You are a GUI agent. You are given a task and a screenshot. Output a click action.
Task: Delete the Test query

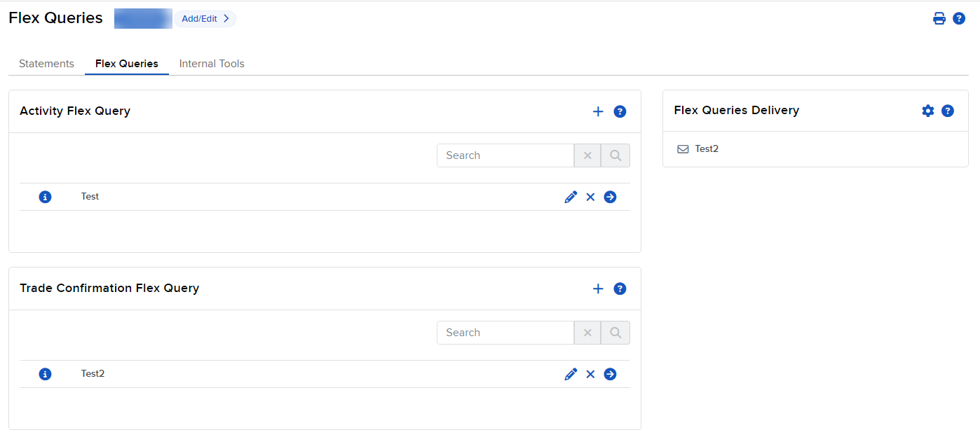tap(590, 197)
